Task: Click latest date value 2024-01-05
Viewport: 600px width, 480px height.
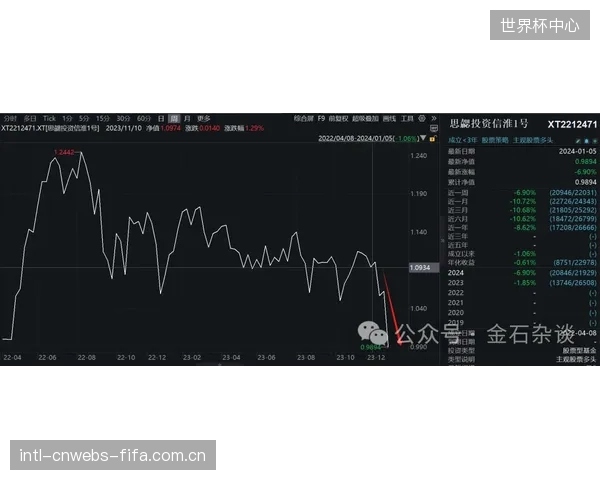Action: [x=577, y=152]
